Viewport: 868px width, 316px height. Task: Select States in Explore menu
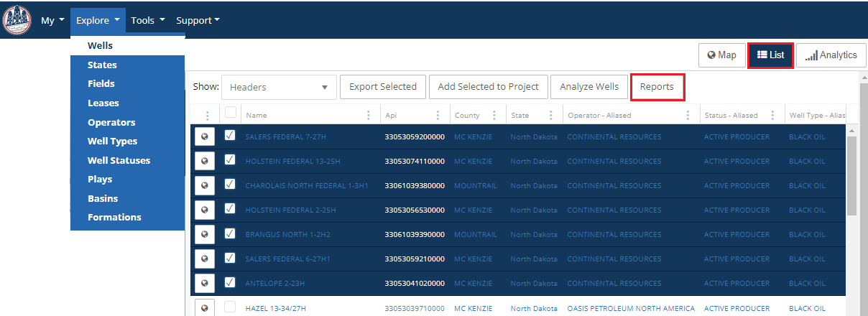click(x=127, y=65)
